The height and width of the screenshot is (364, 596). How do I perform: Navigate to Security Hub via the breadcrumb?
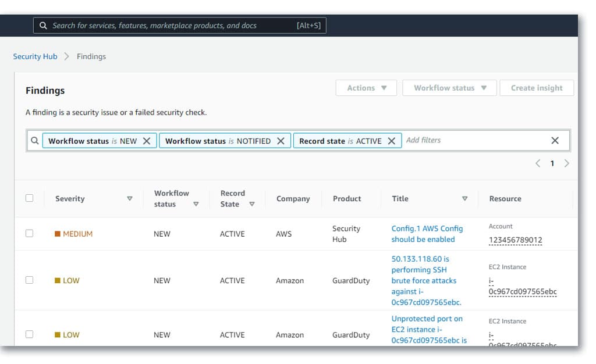35,56
